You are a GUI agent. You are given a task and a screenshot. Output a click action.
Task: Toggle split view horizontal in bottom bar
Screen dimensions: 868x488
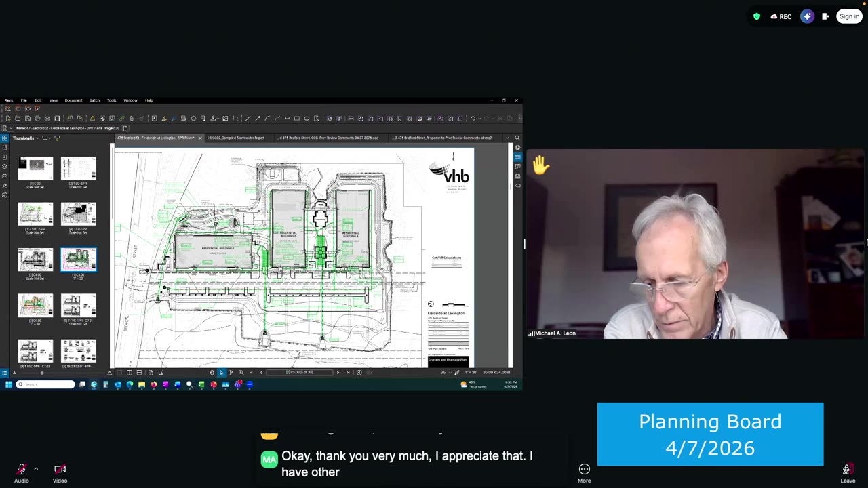point(139,373)
